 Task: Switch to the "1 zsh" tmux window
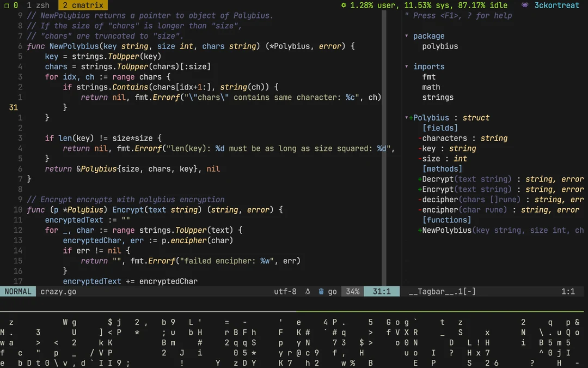coord(39,5)
